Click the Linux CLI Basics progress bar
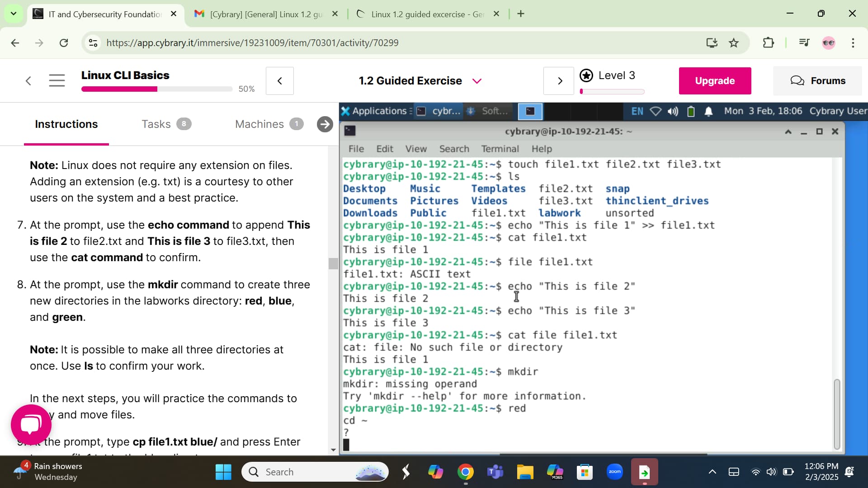The height and width of the screenshot is (488, 868). [x=156, y=89]
